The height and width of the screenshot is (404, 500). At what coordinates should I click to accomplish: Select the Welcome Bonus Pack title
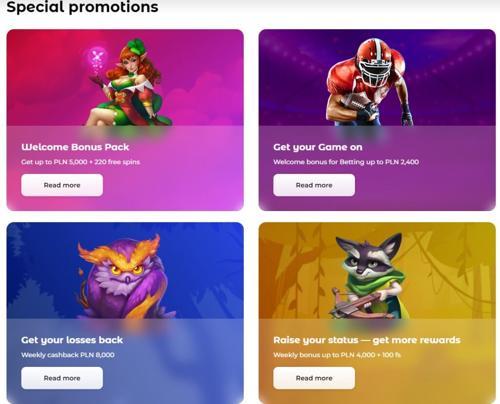(75, 147)
